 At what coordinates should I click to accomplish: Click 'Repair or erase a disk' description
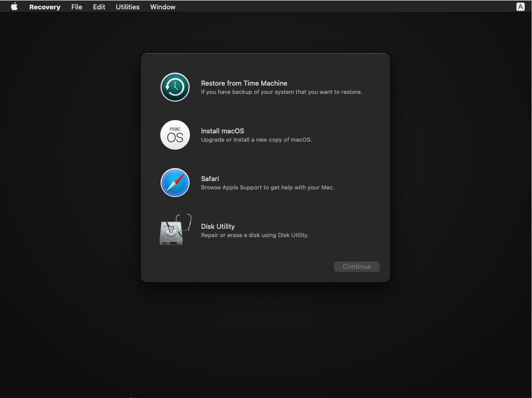[255, 235]
